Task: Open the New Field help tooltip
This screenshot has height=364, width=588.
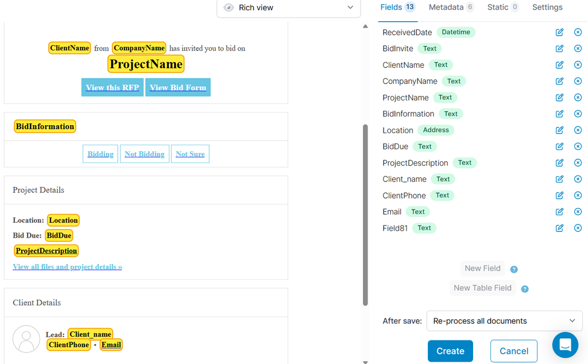Action: point(514,268)
